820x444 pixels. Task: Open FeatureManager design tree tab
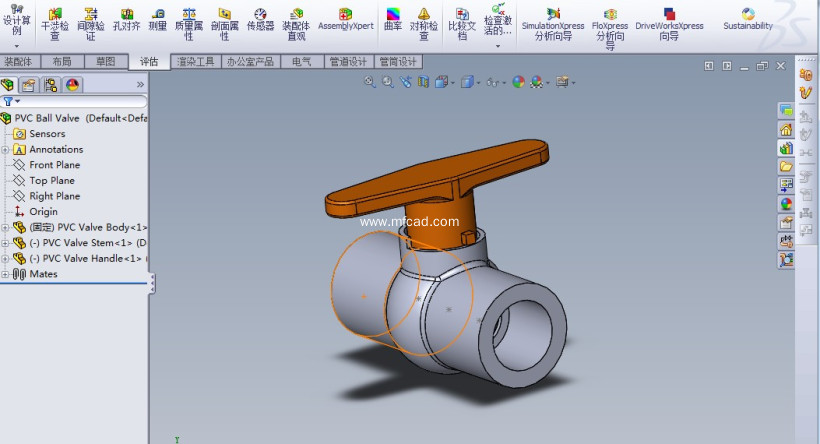(x=8, y=84)
